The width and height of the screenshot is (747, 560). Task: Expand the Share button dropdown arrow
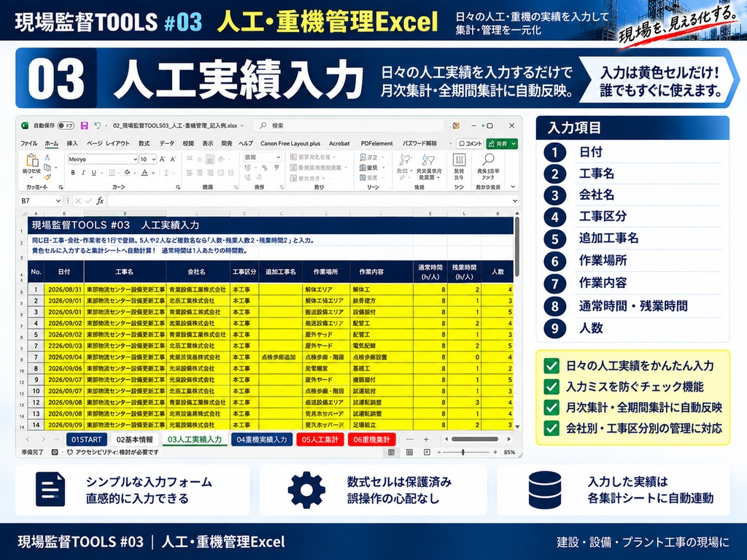514,144
